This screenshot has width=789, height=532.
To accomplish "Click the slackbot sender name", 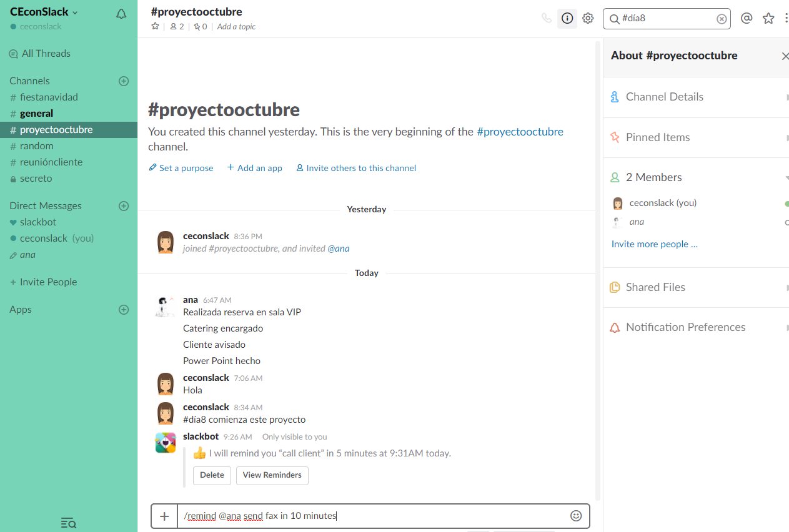I will (201, 436).
